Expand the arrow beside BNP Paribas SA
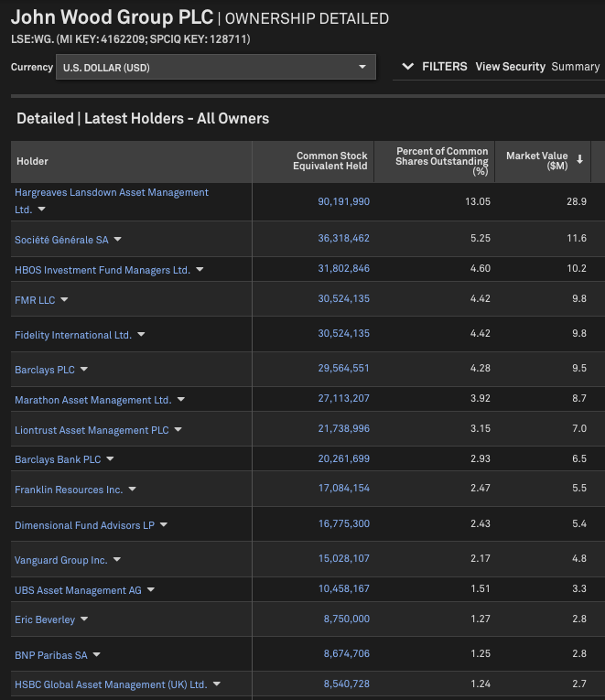 point(96,654)
